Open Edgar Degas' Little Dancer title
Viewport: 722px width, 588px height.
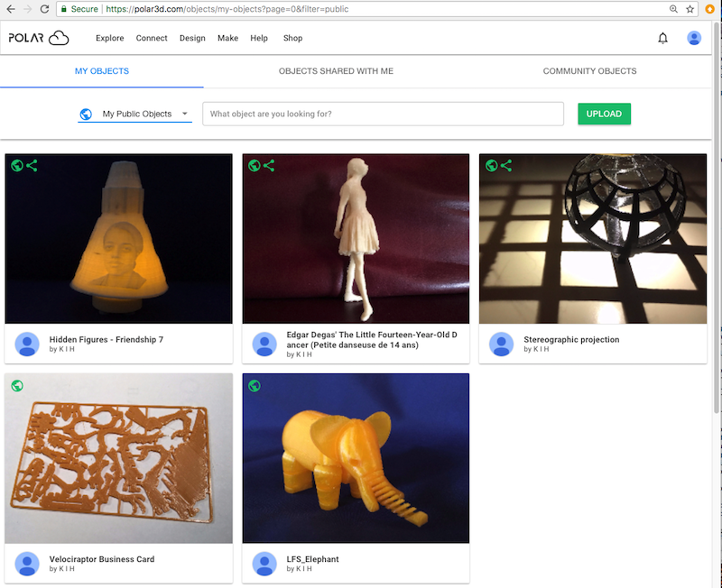click(x=372, y=340)
